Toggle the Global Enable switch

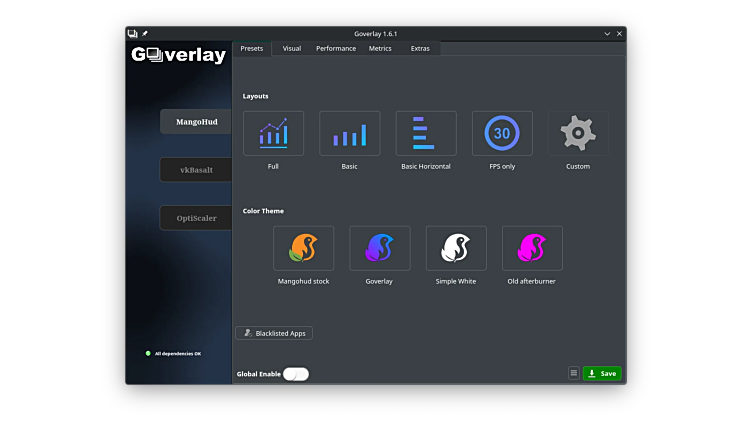coord(296,374)
